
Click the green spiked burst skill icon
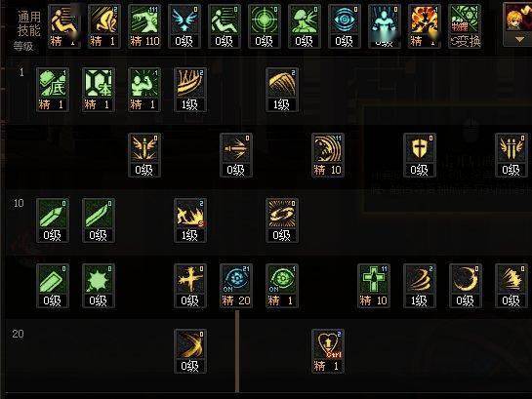click(99, 286)
